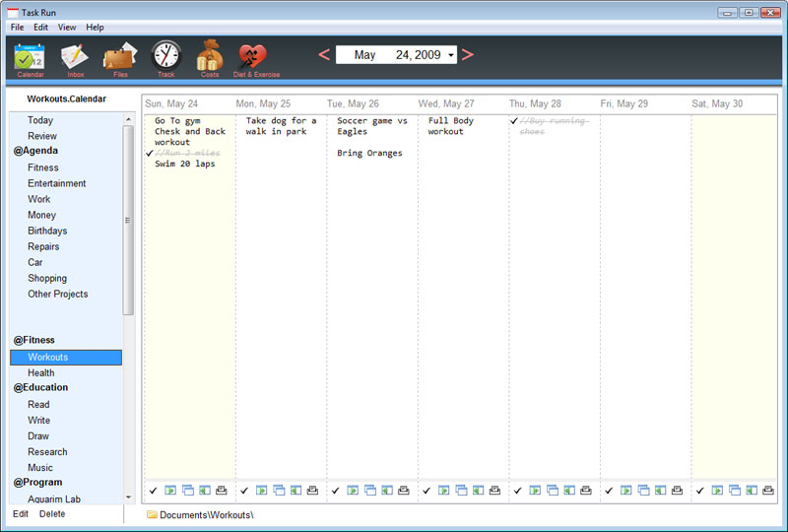Screen dimensions: 788x532
Task: Open the Calendar view from toolbar
Action: (30, 58)
